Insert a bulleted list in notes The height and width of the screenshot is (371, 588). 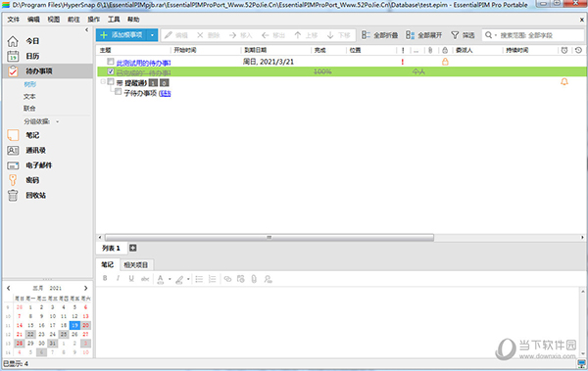[199, 279]
